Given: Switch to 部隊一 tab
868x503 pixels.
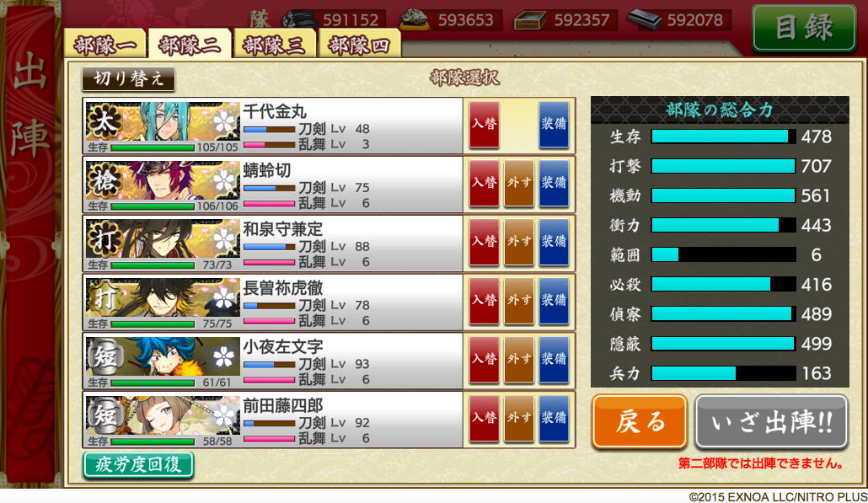Looking at the screenshot, I should (104, 45).
